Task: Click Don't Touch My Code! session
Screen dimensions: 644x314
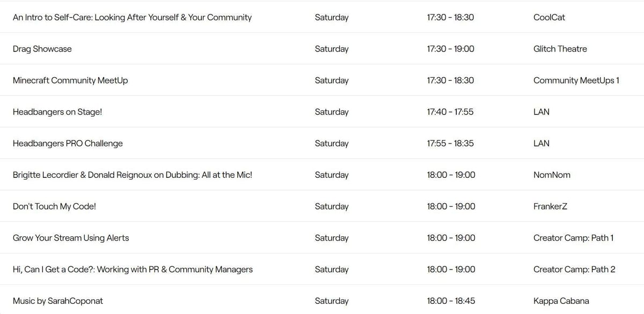Action: click(x=54, y=206)
